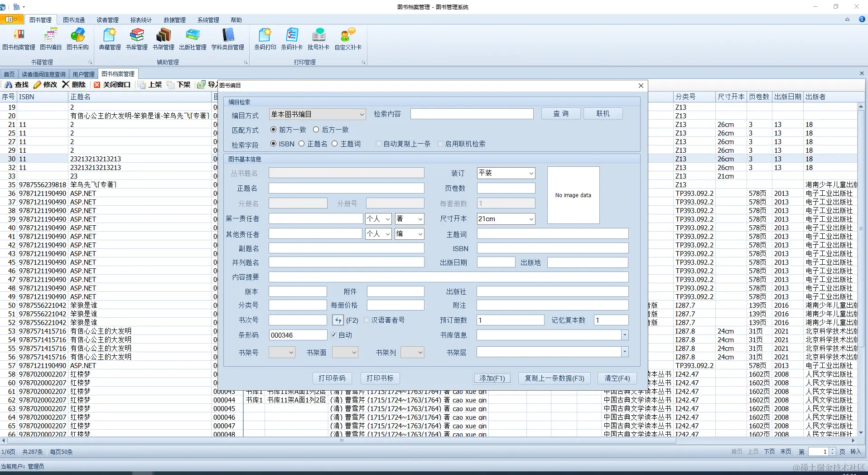Expand the 编目方式 dropdown
The height and width of the screenshot is (475, 868).
(x=362, y=114)
